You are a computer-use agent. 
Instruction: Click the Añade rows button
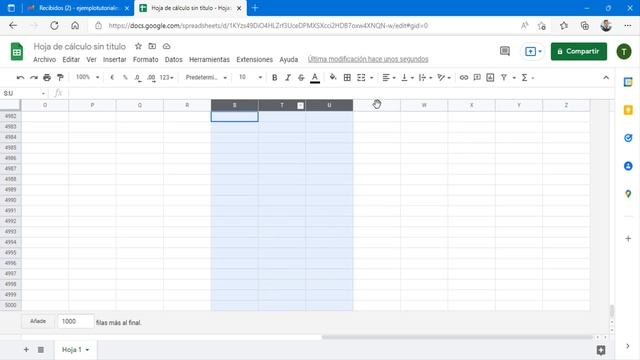(38, 321)
